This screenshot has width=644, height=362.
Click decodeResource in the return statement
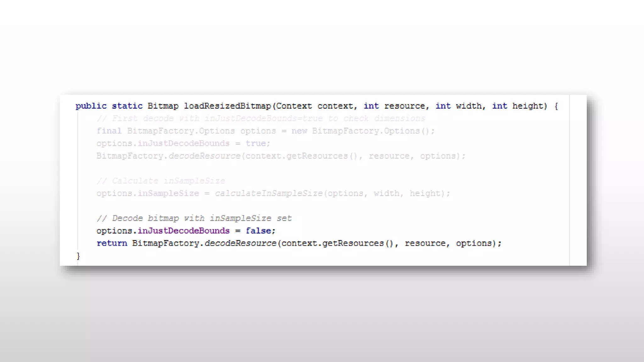[240, 244]
